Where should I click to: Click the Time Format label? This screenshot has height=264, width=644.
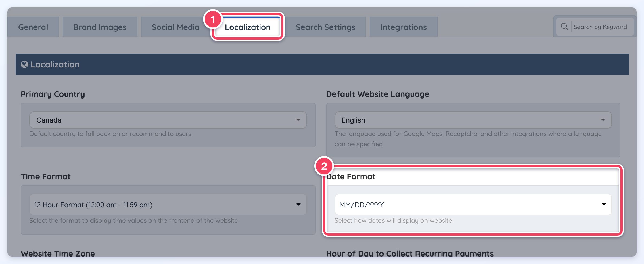coord(46,177)
